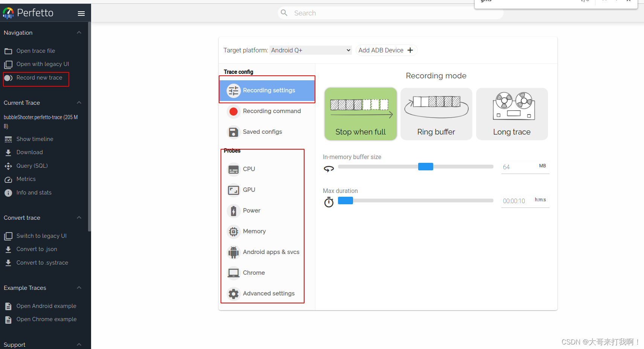Collapse the Example Traces section
The width and height of the screenshot is (644, 349).
tap(79, 288)
